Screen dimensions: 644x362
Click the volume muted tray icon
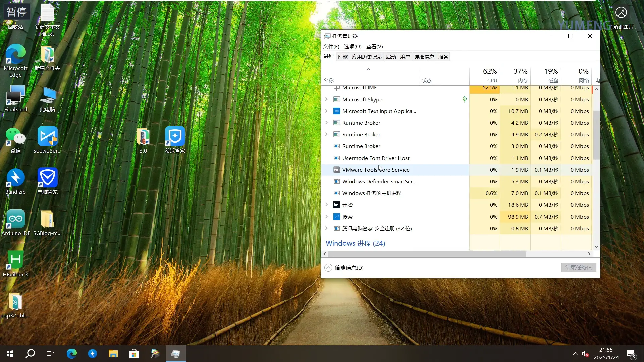(585, 354)
